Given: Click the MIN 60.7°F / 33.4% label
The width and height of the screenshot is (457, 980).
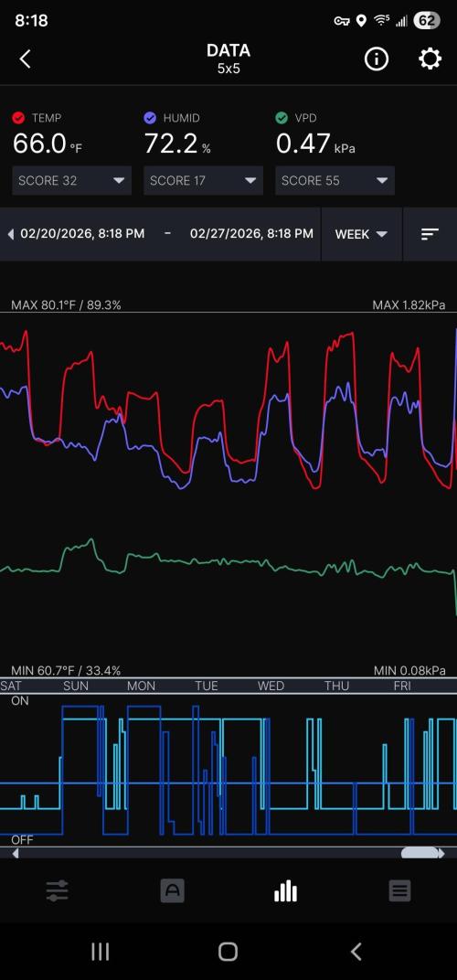Looking at the screenshot, I should (x=66, y=671).
